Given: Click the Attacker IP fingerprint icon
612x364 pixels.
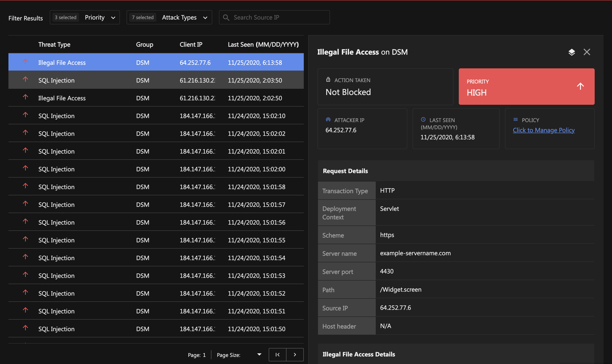Looking at the screenshot, I should [x=328, y=120].
